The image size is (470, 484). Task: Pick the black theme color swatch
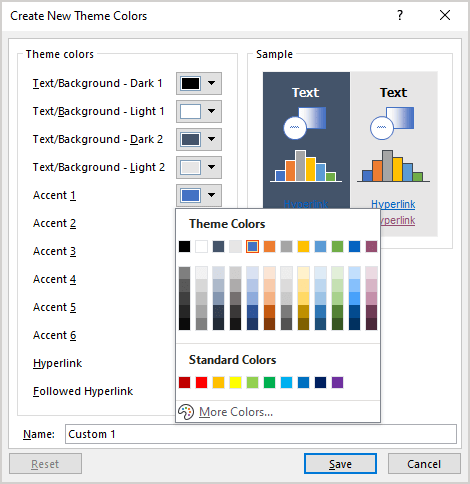pos(184,247)
